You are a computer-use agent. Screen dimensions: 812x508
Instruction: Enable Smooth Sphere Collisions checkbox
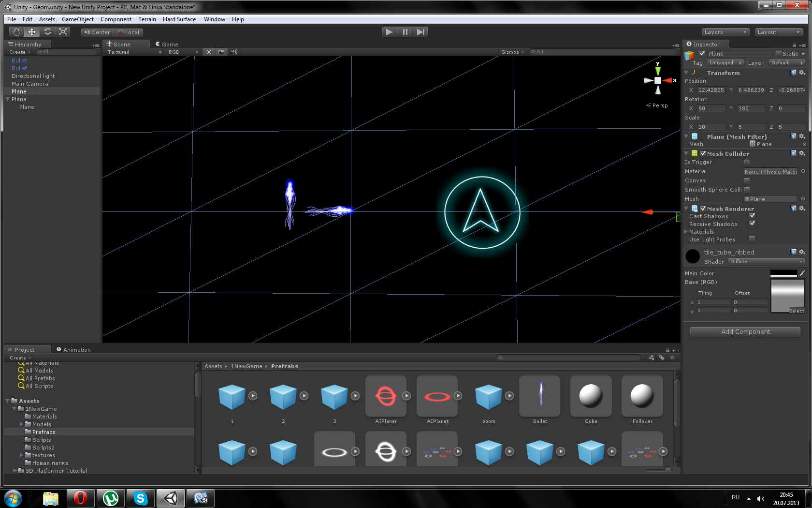[x=747, y=190]
